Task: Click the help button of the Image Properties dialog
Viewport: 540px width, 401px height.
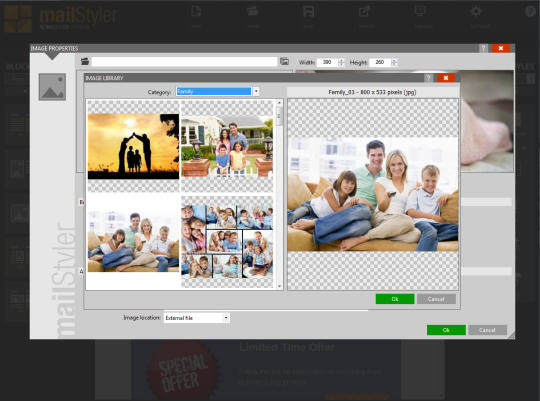Action: [x=483, y=48]
